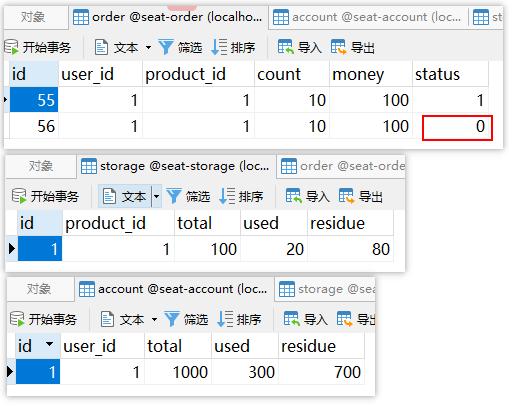
Task: Click 排序 label in storage window
Action: [251, 196]
